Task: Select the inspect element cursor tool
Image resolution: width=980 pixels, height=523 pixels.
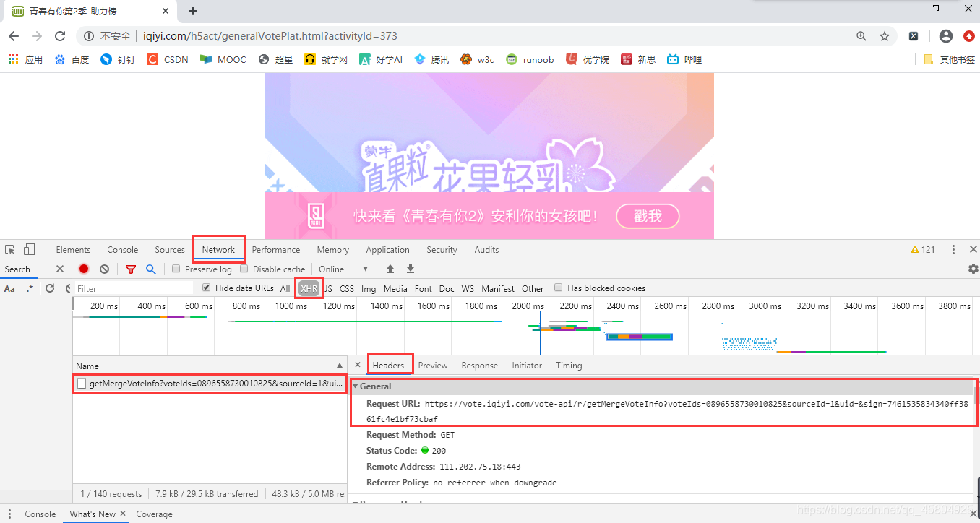Action: coord(10,249)
